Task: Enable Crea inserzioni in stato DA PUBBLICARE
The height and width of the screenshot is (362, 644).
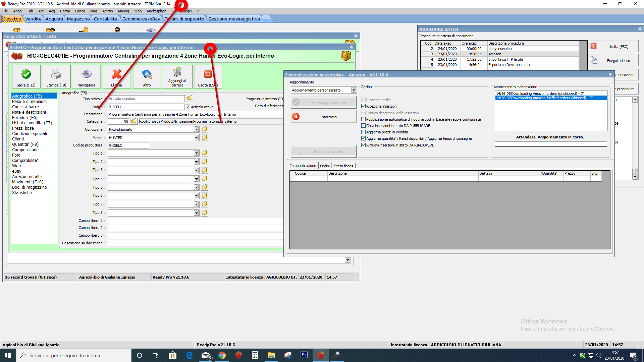Action: coord(363,126)
